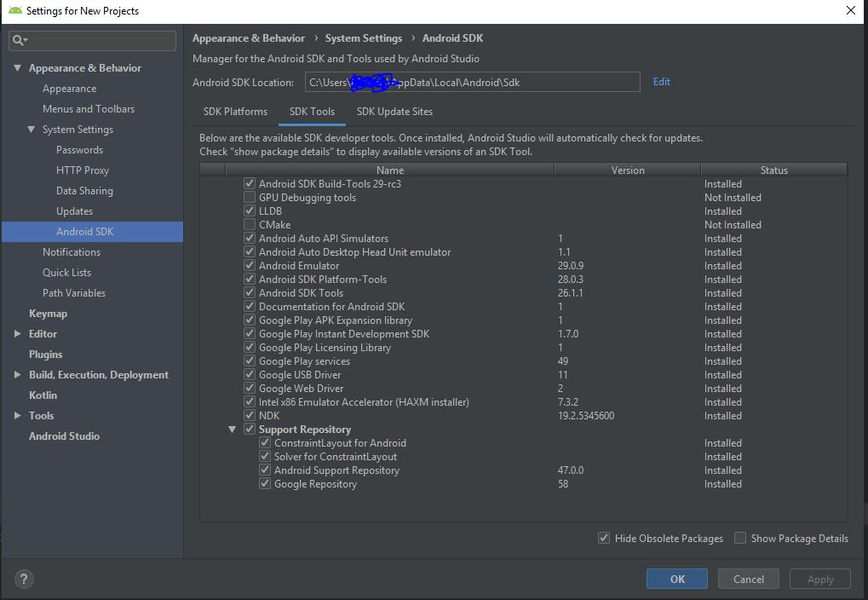Expand Build, Execution, Deployment section
The image size is (868, 600).
17,375
